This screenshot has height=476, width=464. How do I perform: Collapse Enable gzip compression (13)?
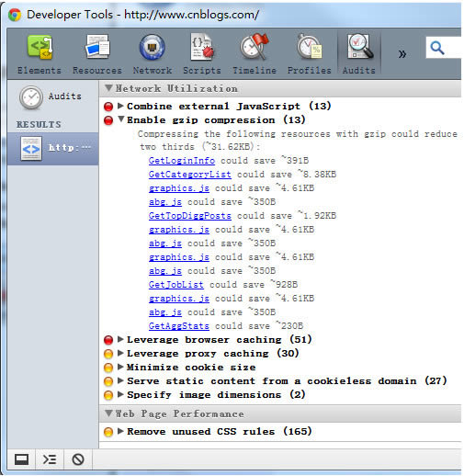pyautogui.click(x=120, y=119)
